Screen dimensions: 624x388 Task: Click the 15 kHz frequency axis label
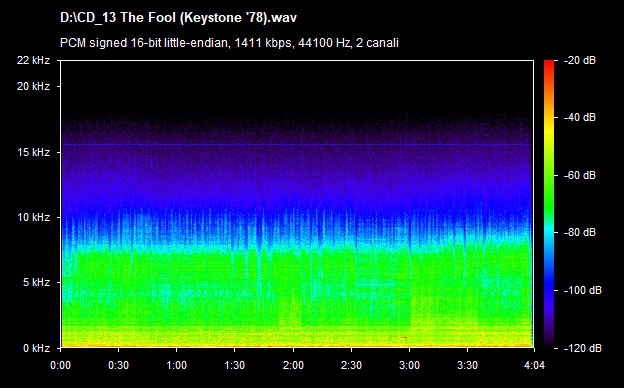[33, 152]
